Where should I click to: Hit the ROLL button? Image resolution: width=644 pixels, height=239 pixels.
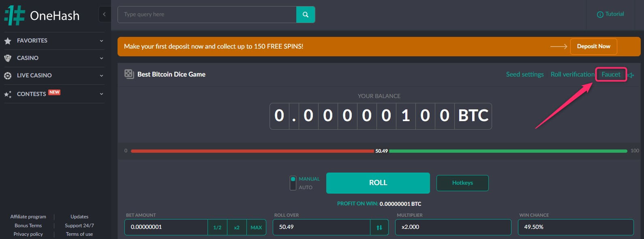tap(378, 183)
